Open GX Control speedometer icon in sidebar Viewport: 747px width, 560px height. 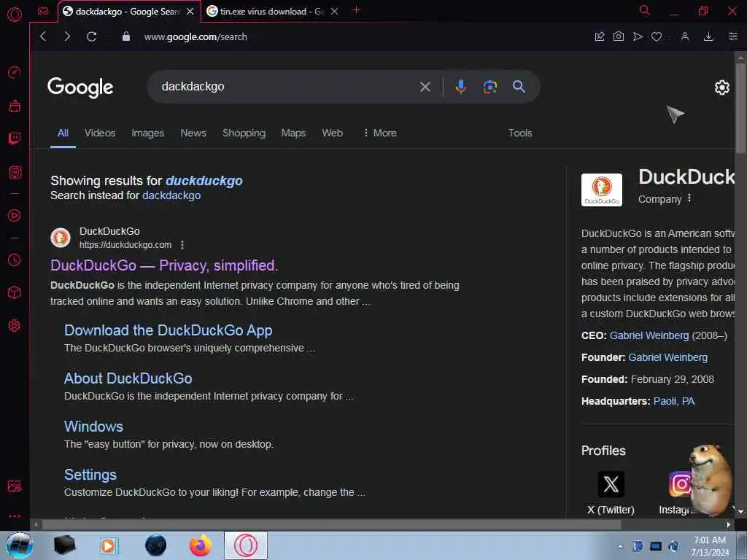15,72
